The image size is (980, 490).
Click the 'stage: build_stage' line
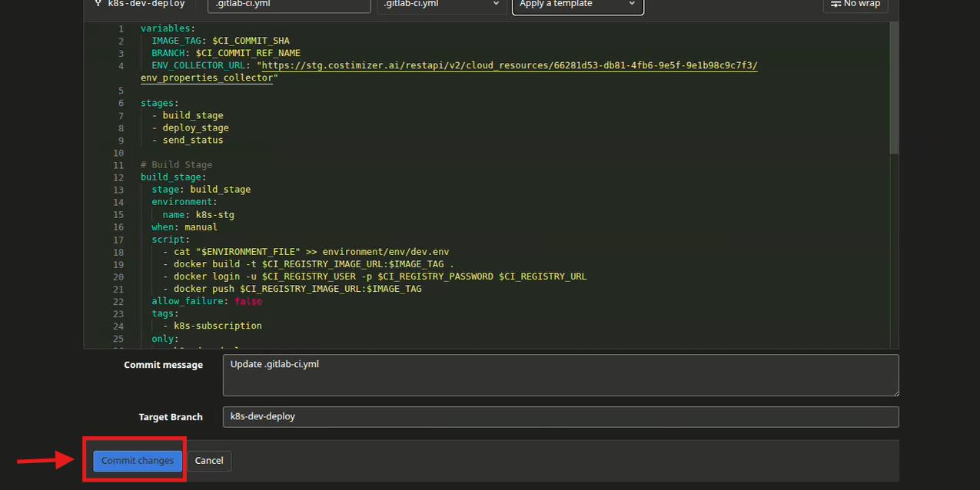(x=201, y=190)
